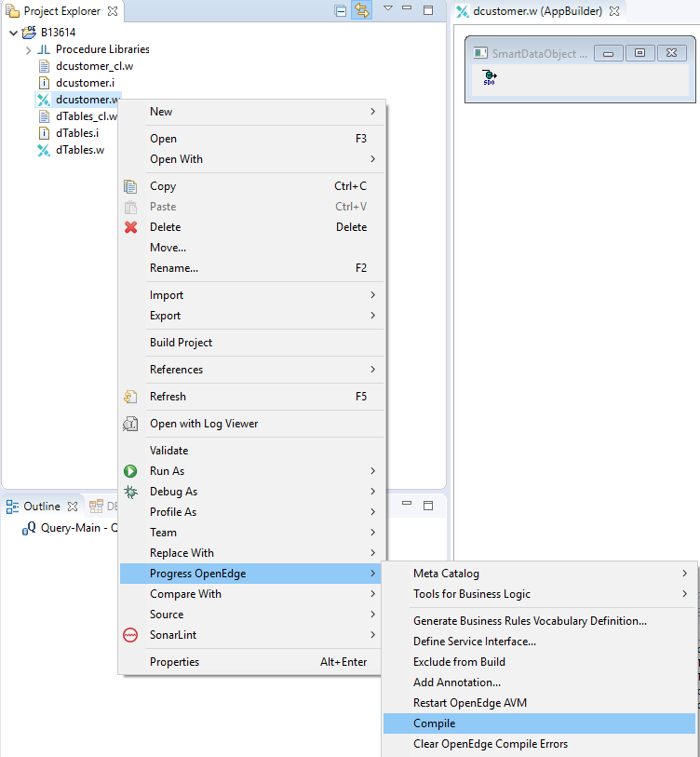Choose Generate Business Rules Vocabulary Definition...
Image resolution: width=700 pixels, height=757 pixels.
(x=540, y=621)
